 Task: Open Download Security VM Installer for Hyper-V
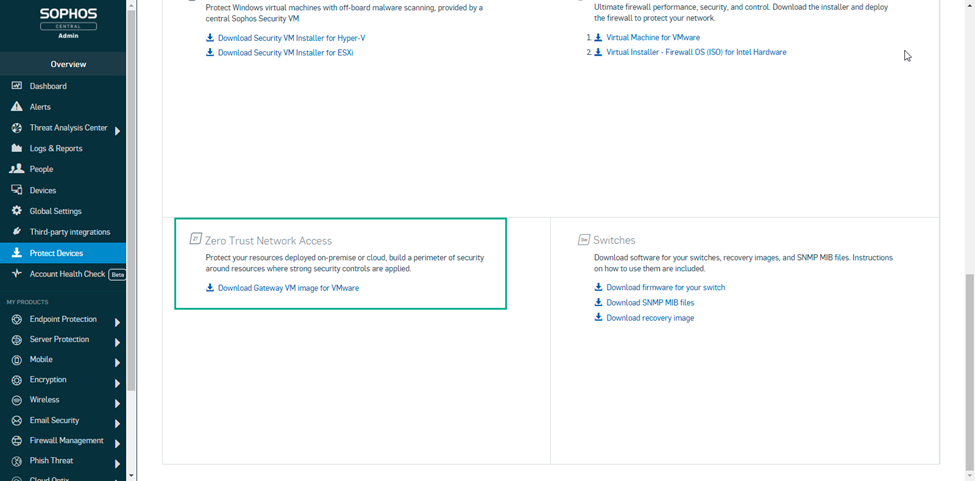click(291, 38)
